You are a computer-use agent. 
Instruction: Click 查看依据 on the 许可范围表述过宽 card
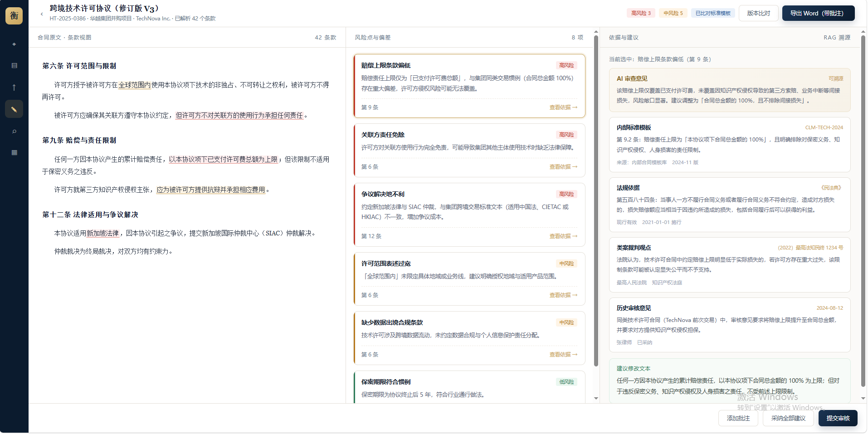click(563, 295)
